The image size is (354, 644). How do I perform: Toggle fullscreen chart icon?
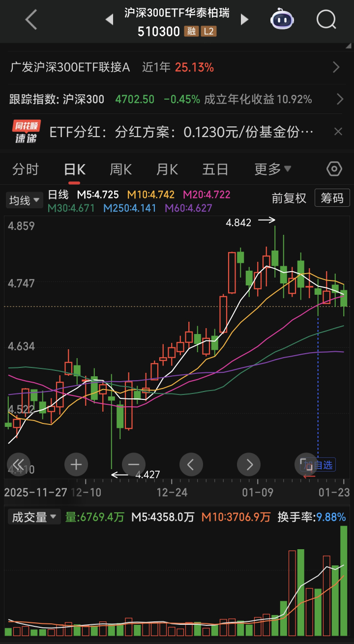306,464
